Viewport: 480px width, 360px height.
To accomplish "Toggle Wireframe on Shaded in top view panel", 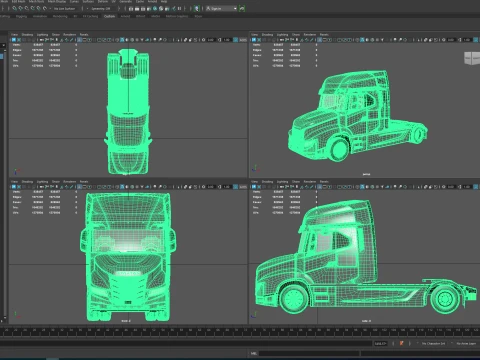I will pos(132,40).
